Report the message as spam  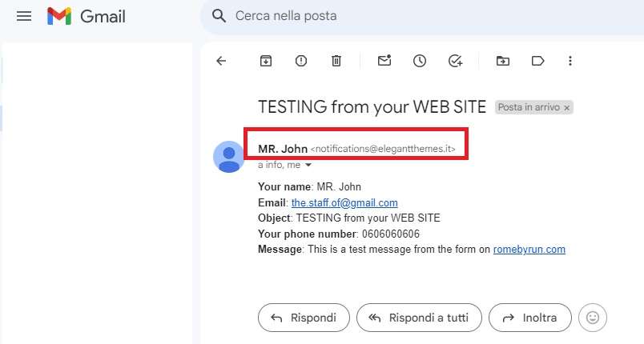click(x=301, y=61)
